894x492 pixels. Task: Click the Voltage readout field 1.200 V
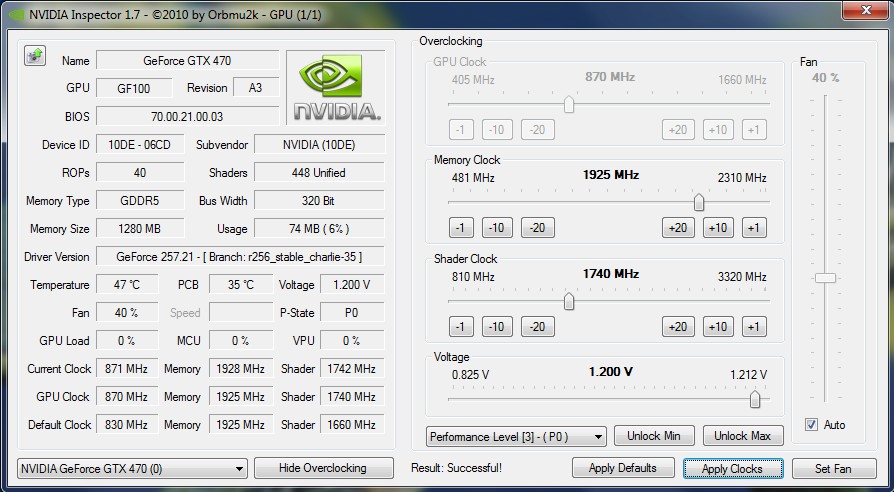tap(352, 284)
